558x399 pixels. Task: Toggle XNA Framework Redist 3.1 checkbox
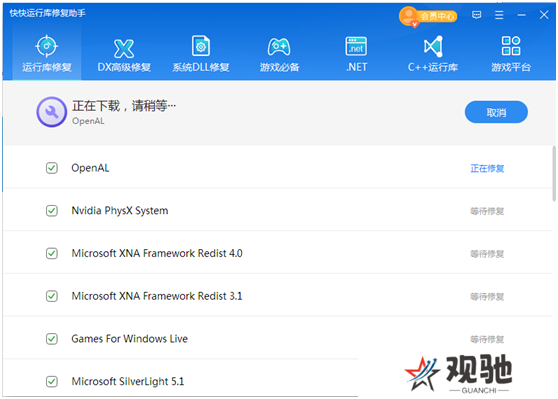(52, 296)
